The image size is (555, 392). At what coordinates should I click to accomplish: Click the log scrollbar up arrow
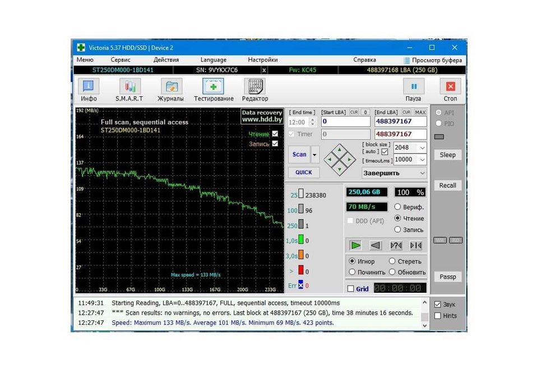(425, 302)
